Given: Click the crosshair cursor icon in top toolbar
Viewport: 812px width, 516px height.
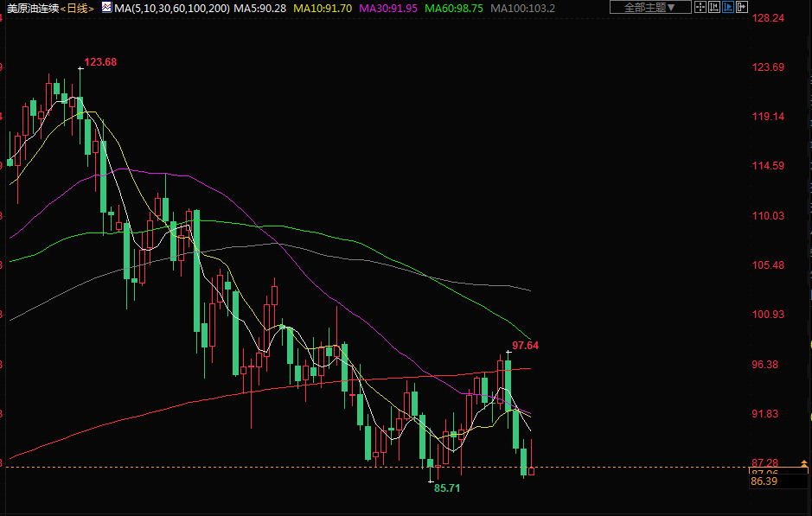Looking at the screenshot, I should pos(701,8).
